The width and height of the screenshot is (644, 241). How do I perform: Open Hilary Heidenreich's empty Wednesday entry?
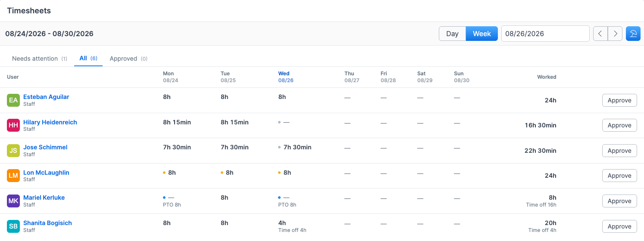(x=284, y=122)
